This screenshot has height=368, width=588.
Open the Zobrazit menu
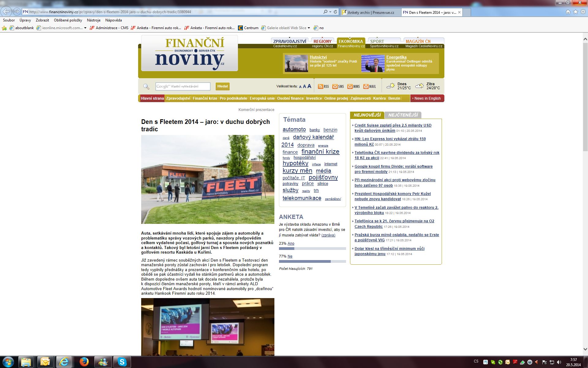(x=42, y=20)
